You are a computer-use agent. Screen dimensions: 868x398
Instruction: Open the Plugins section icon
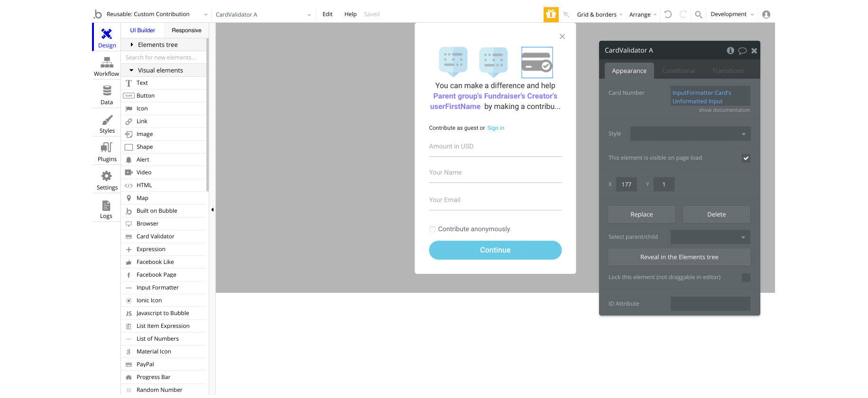(x=107, y=147)
